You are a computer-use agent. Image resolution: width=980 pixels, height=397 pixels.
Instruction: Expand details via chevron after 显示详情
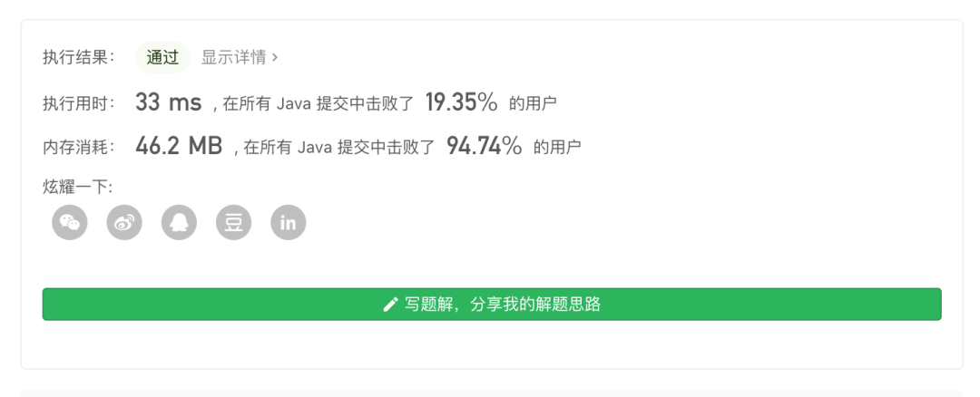(275, 57)
